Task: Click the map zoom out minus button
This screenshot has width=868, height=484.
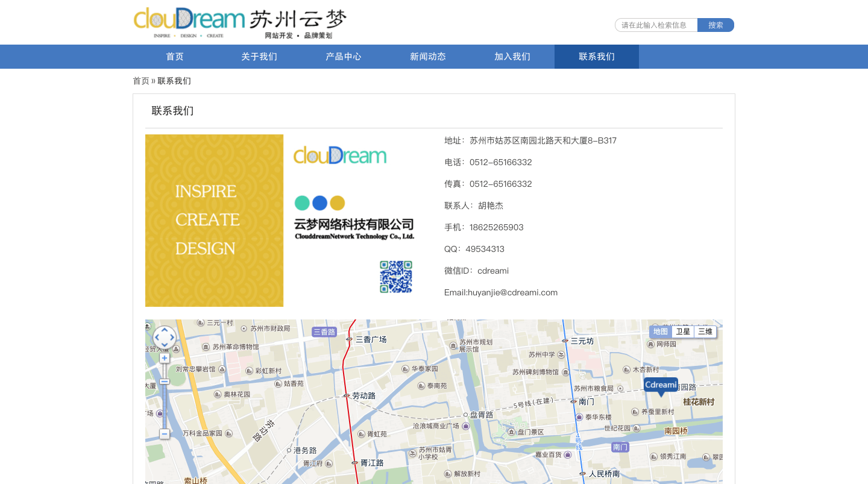Action: 164,434
